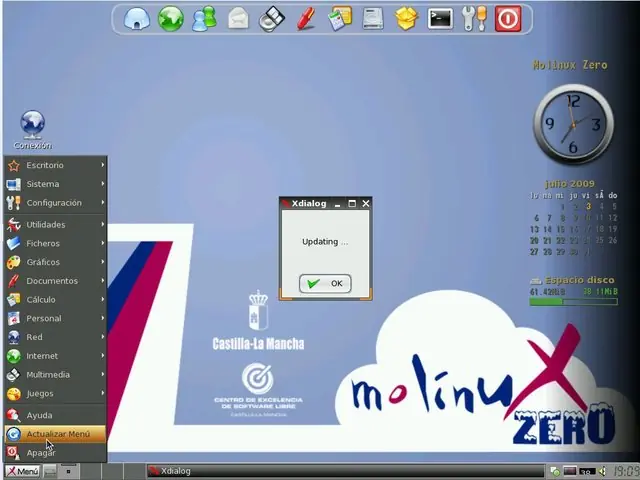
Task: Click the show-desktop icon beside Menú
Action: coord(50,471)
